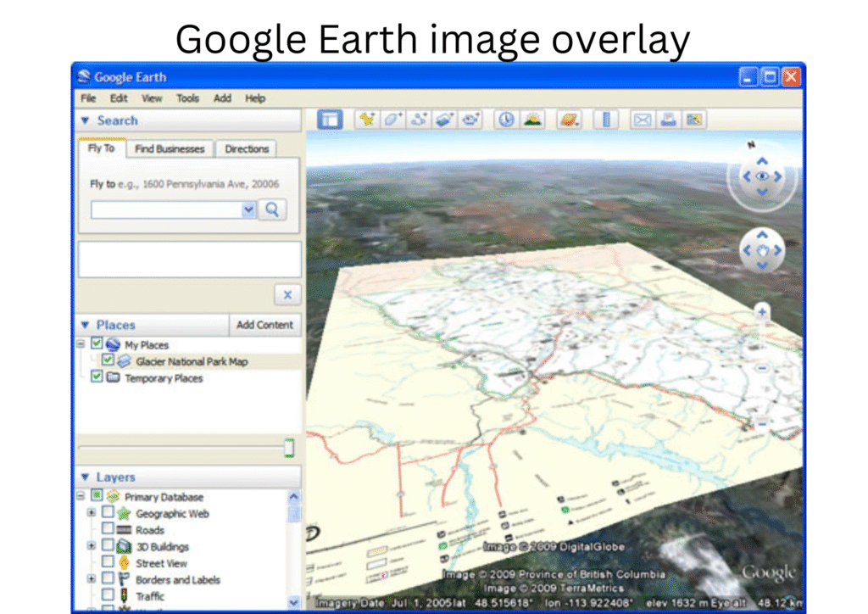Click the Print icon in toolbar
868x614 pixels.
point(668,120)
